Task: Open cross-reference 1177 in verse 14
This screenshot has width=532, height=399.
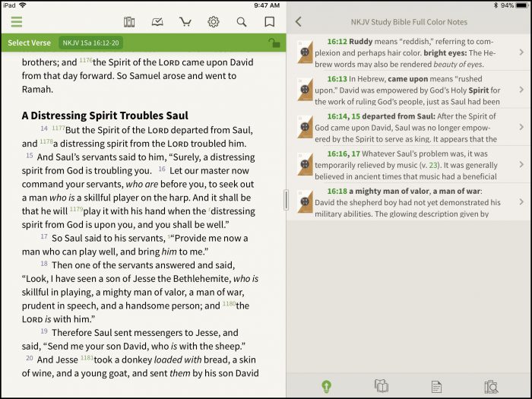Action: (x=59, y=128)
